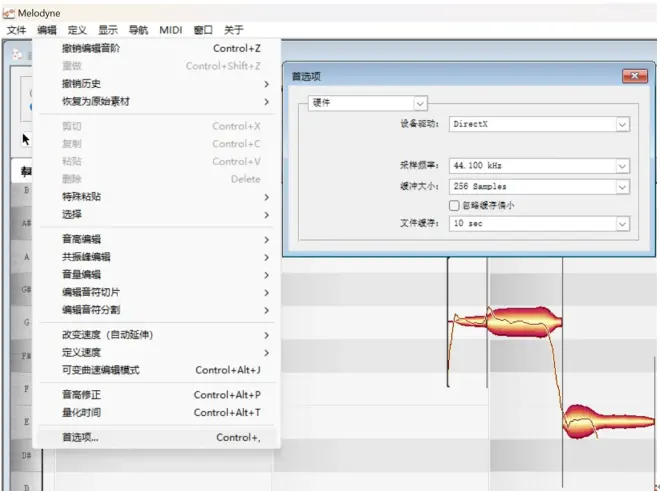Open the 缓冲大小 256 Samples dropdown
660x491 pixels.
[x=539, y=187]
